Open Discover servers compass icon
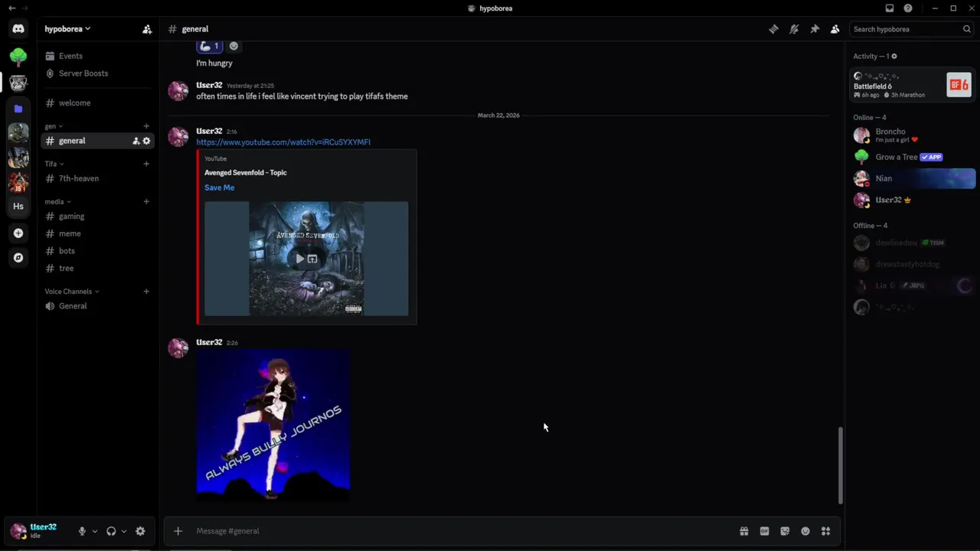 tap(18, 258)
